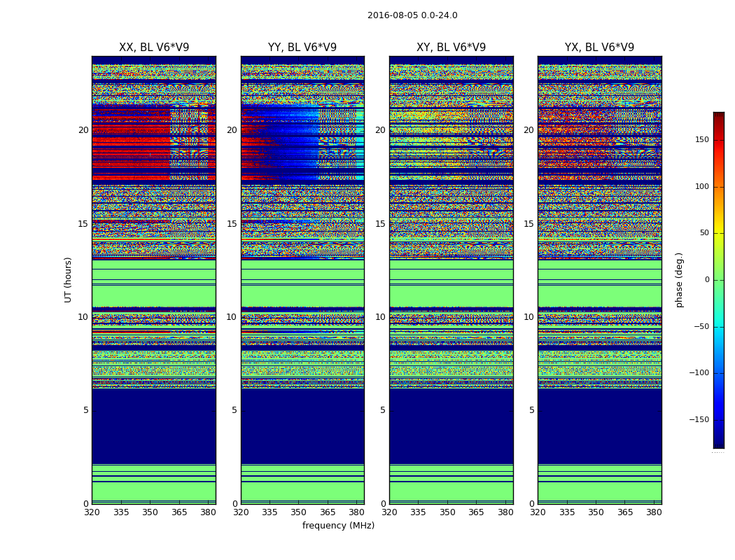Click the "380" MHz tick under XY plot
The image size is (735, 560).
[505, 512]
